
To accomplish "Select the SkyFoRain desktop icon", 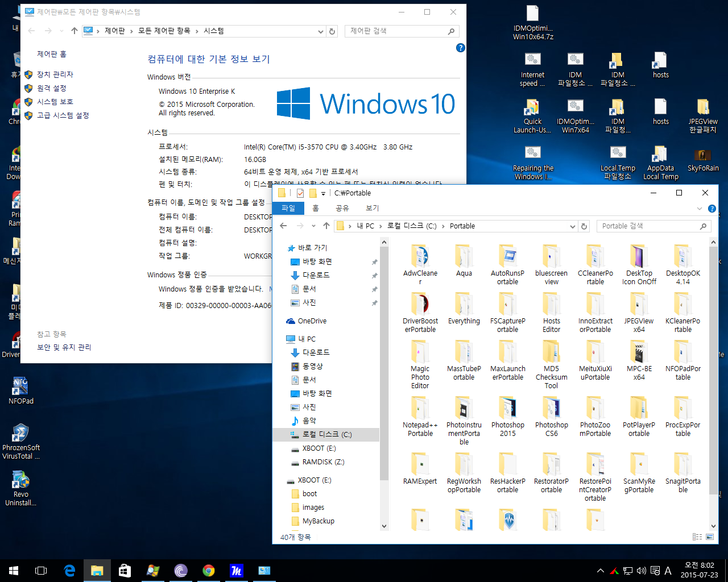I will 703,160.
